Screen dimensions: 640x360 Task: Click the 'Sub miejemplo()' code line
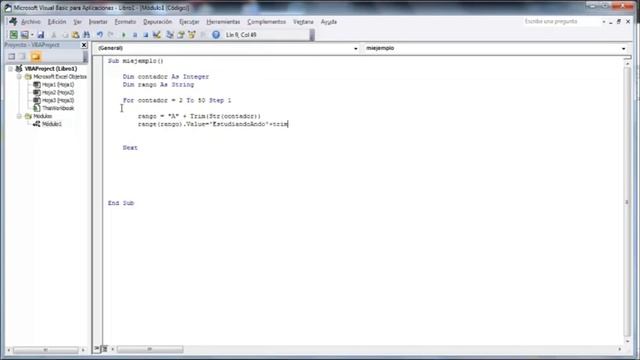pos(136,61)
